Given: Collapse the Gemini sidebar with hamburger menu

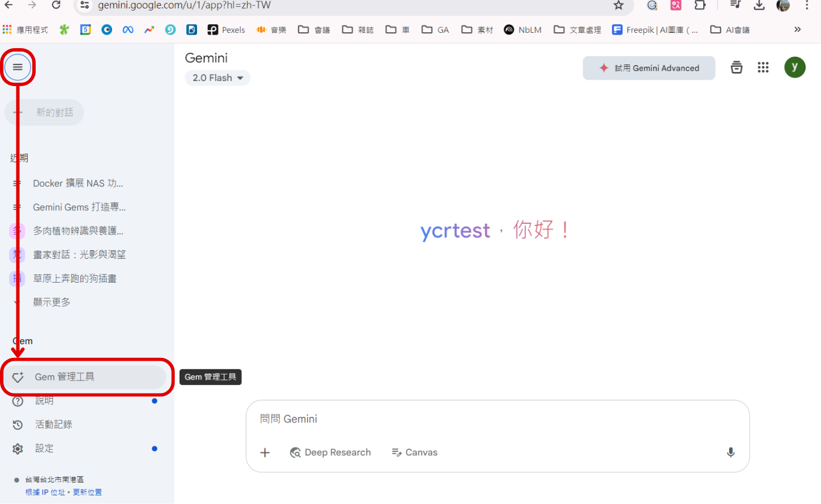Looking at the screenshot, I should pyautogui.click(x=18, y=67).
